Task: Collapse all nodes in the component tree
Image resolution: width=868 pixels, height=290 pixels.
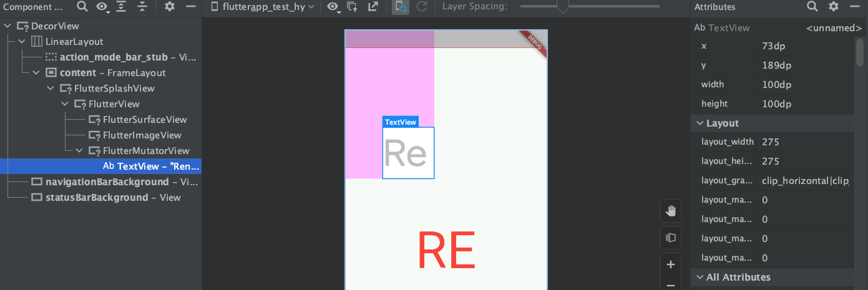Action: pyautogui.click(x=142, y=7)
